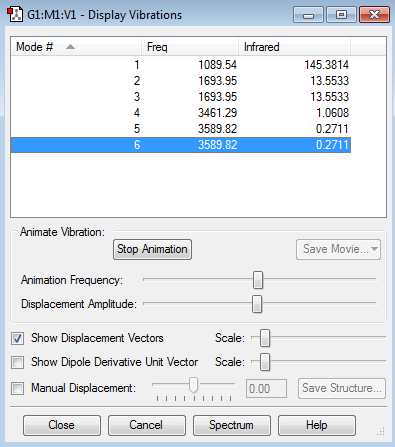Select mode 4 with frequency 3461.29
This screenshot has width=395, height=447.
pyautogui.click(x=181, y=113)
